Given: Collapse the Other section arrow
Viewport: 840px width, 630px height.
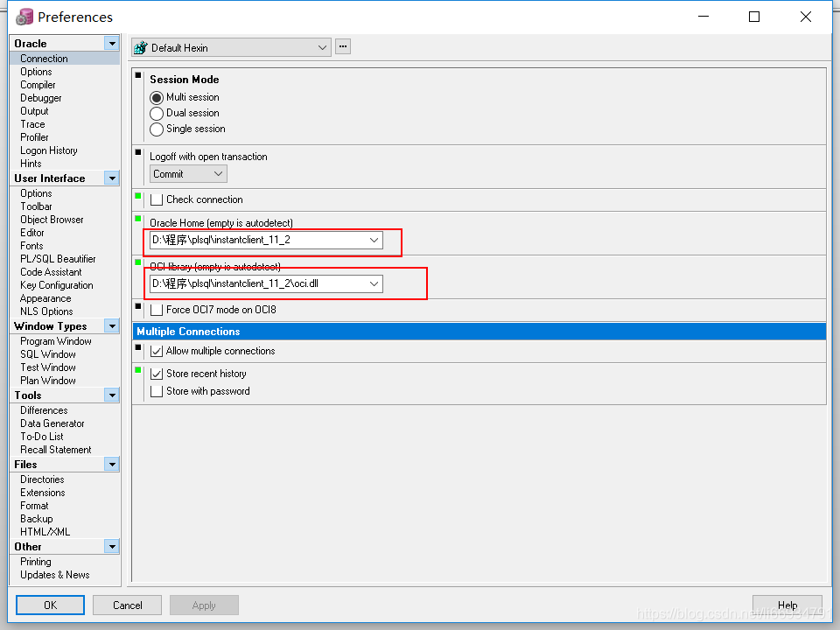Looking at the screenshot, I should 112,547.
